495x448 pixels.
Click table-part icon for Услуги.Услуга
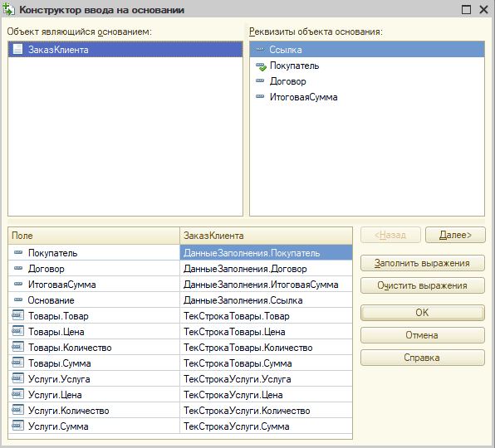(x=17, y=378)
